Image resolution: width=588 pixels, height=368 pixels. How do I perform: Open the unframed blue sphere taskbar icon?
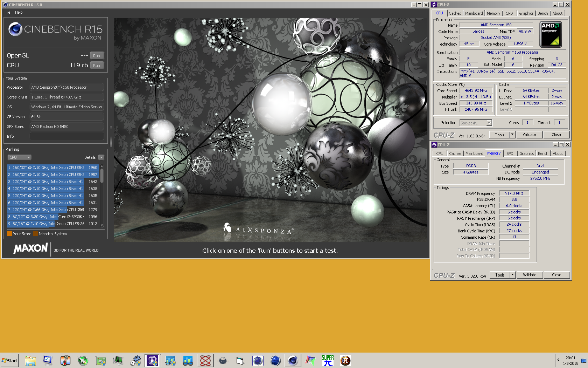tap(275, 361)
